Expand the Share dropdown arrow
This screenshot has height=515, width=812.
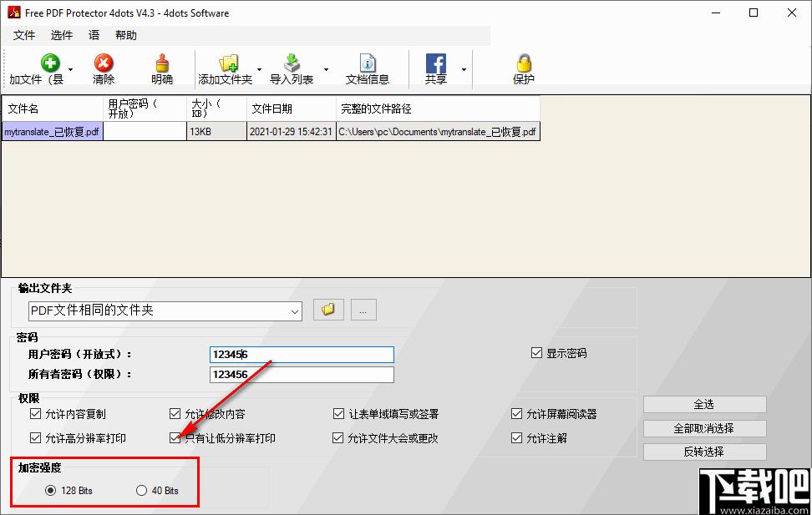[x=464, y=69]
